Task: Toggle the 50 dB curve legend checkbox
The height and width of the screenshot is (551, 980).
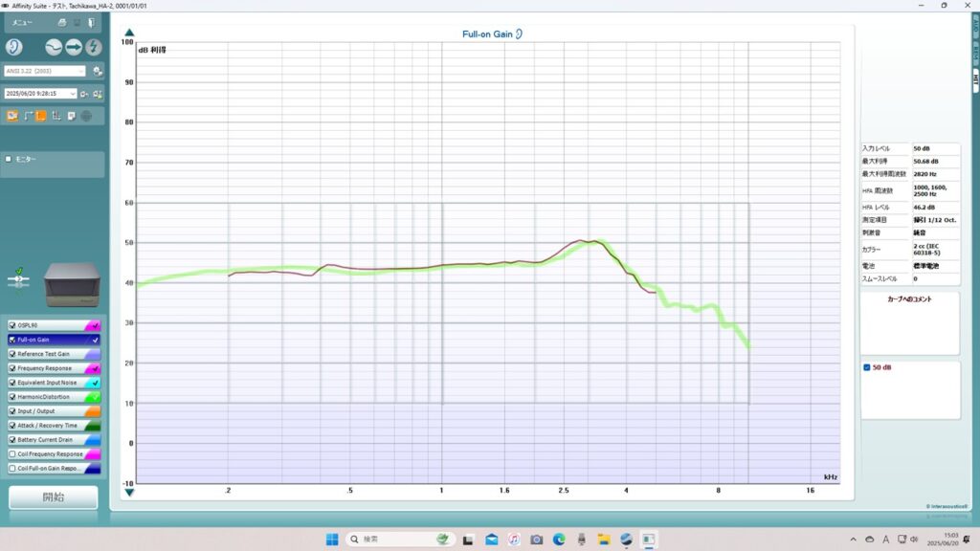Action: click(867, 367)
